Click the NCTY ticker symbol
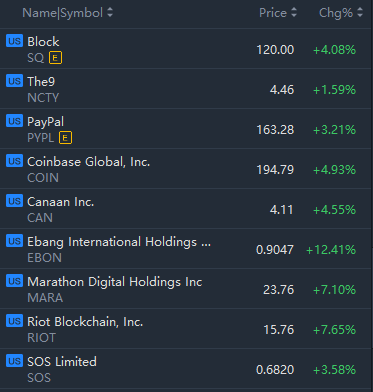 pyautogui.click(x=43, y=98)
